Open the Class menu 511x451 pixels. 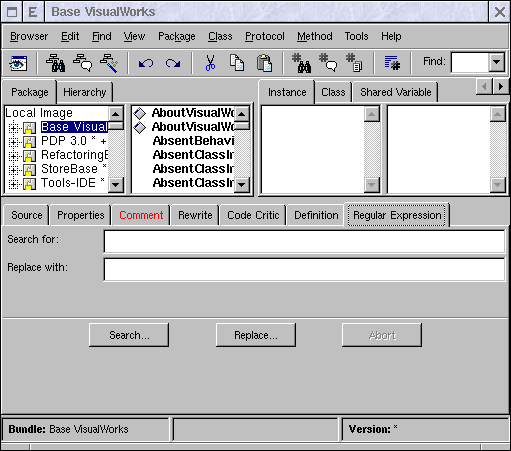[220, 36]
